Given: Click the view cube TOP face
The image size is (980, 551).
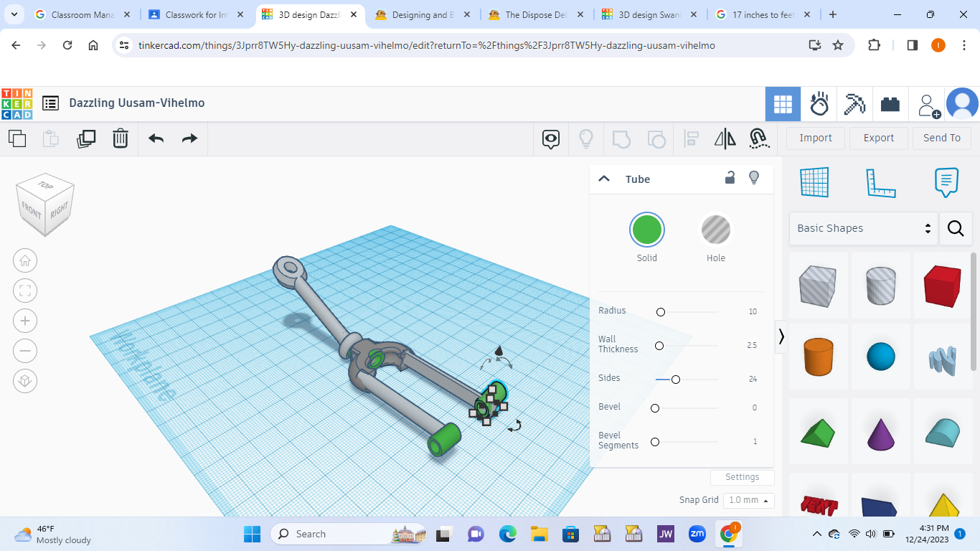Looking at the screenshot, I should pyautogui.click(x=46, y=185).
